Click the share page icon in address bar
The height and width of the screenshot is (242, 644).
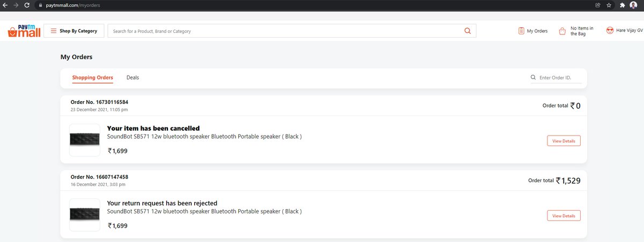click(x=597, y=5)
